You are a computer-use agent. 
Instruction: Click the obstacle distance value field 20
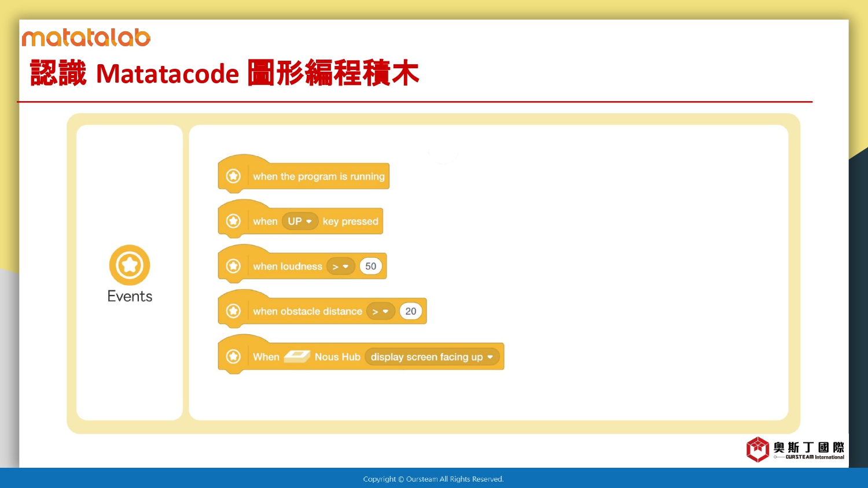411,312
